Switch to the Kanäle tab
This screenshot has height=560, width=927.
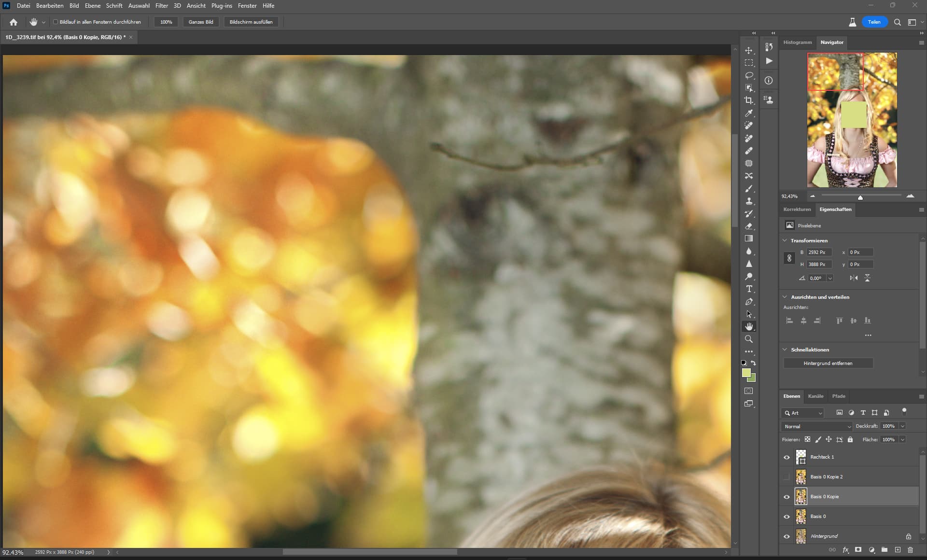coord(815,396)
